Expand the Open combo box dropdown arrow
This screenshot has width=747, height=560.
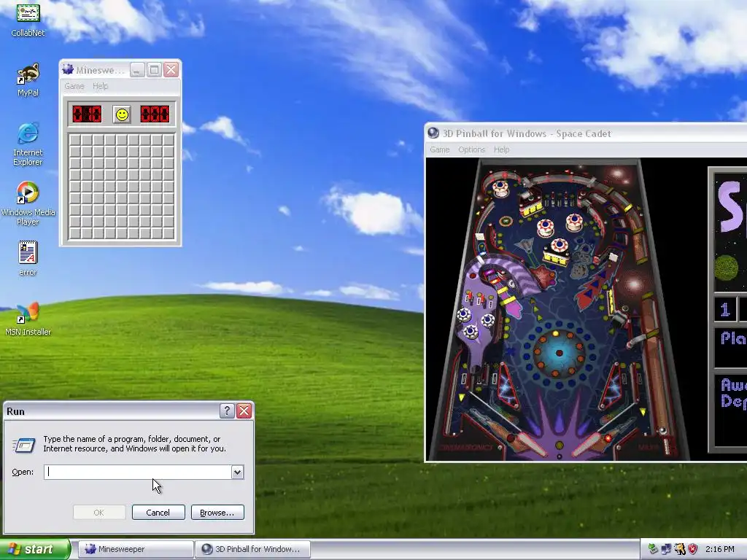coord(237,472)
